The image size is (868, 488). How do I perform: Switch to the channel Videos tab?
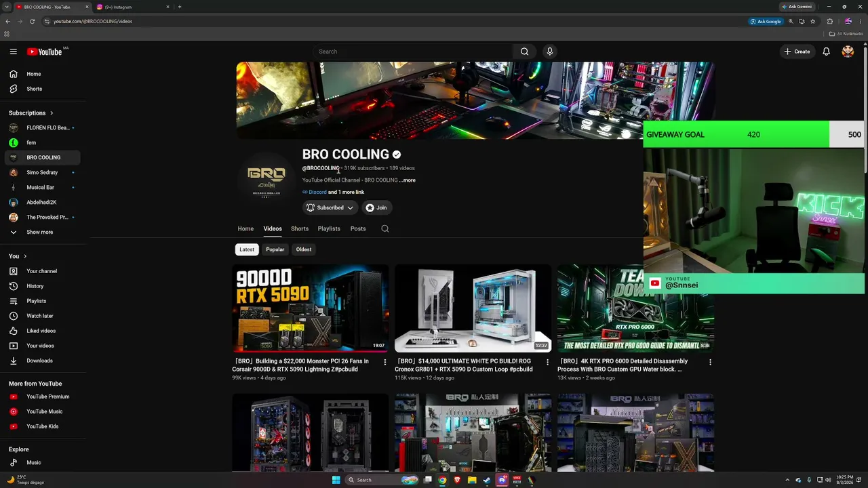[273, 228]
